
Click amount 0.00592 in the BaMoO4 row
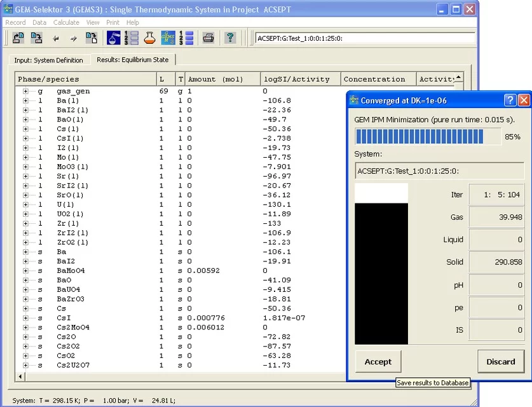pyautogui.click(x=203, y=270)
